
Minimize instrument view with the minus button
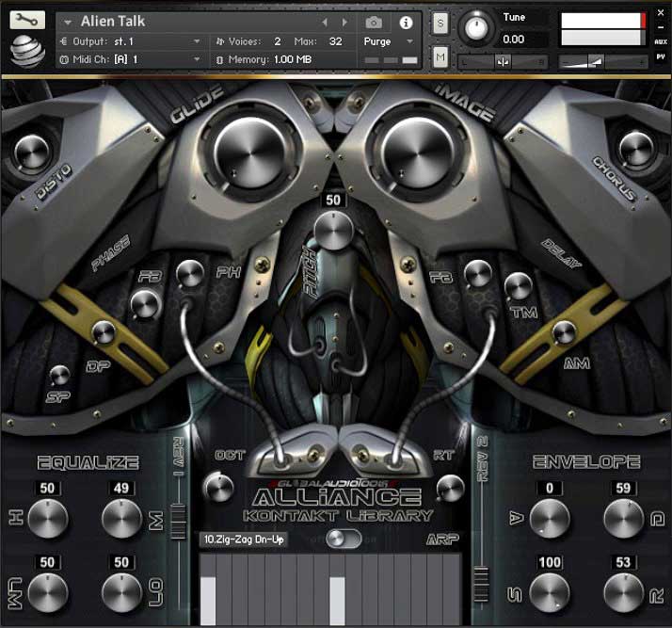(x=661, y=27)
